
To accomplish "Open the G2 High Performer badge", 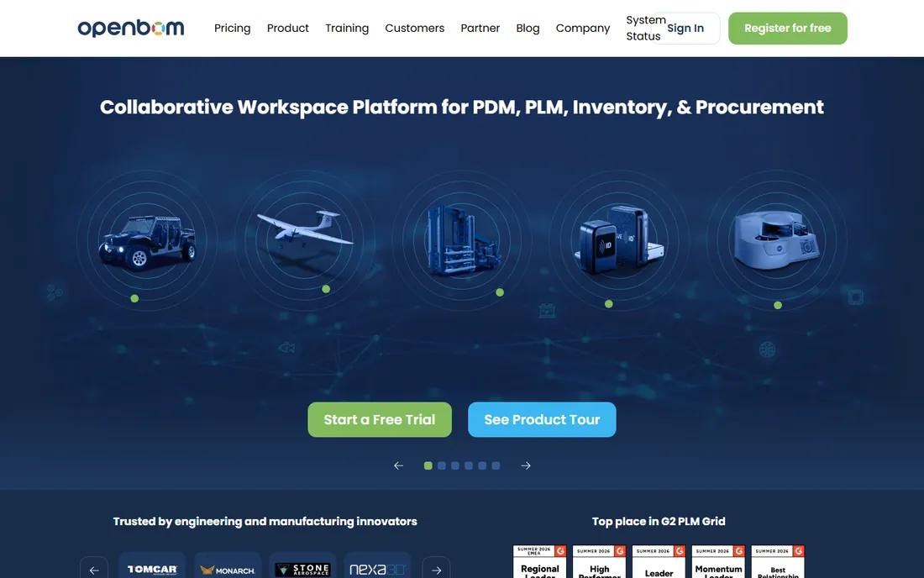I will tap(599, 561).
